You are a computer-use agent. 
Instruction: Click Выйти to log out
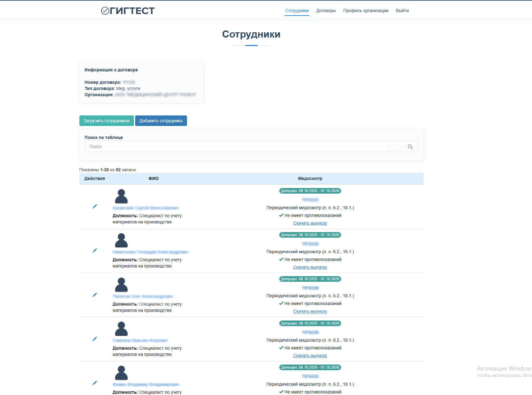402,10
